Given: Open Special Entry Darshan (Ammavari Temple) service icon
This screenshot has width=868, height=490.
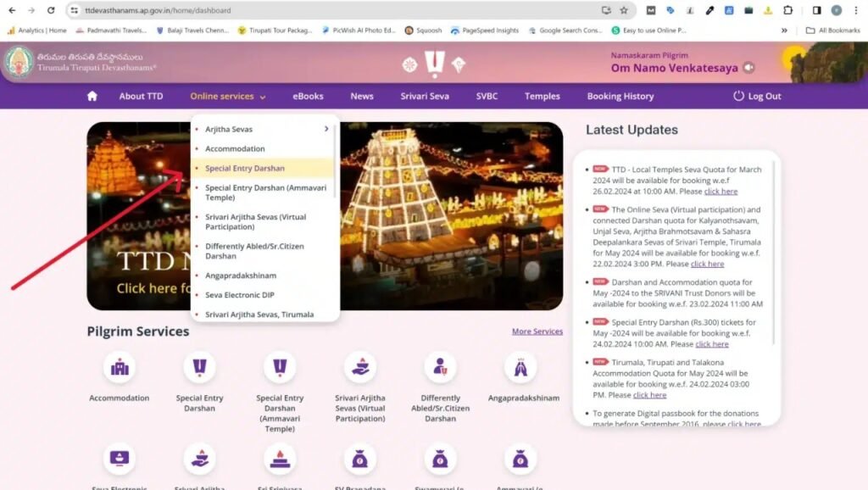Looking at the screenshot, I should click(x=280, y=367).
